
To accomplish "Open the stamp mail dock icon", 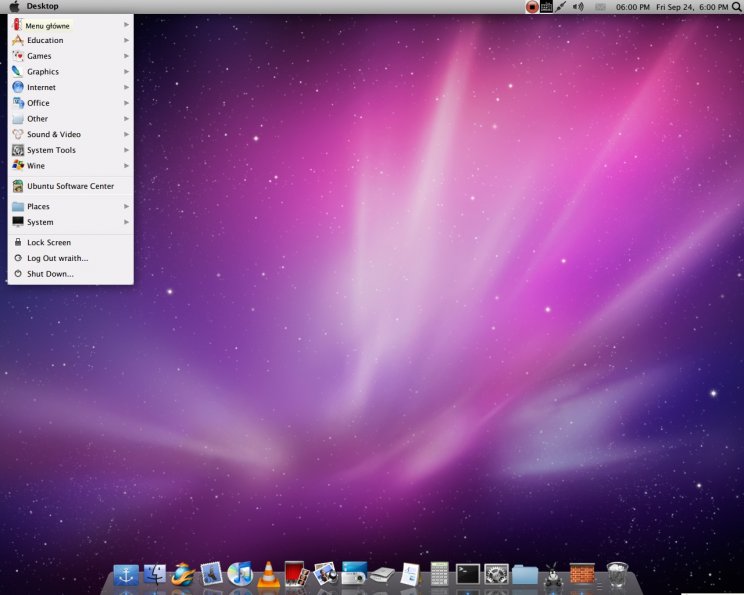I will point(211,574).
